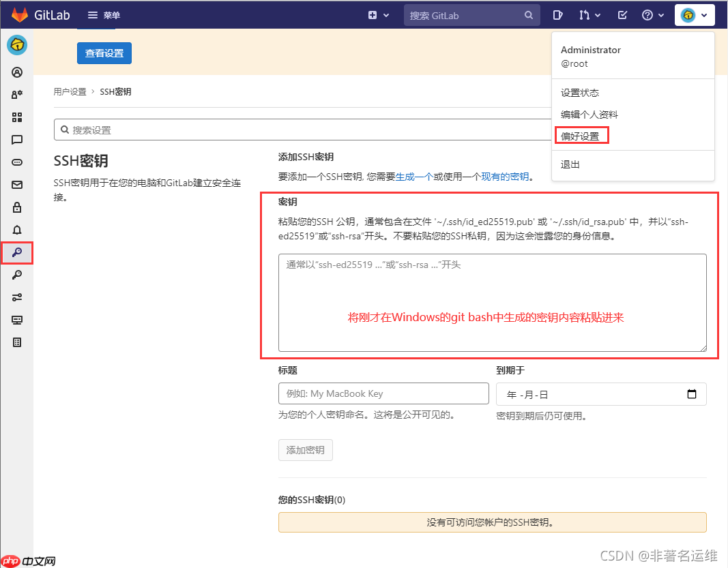
Task: Click the active sessions monitor icon
Action: 17,320
